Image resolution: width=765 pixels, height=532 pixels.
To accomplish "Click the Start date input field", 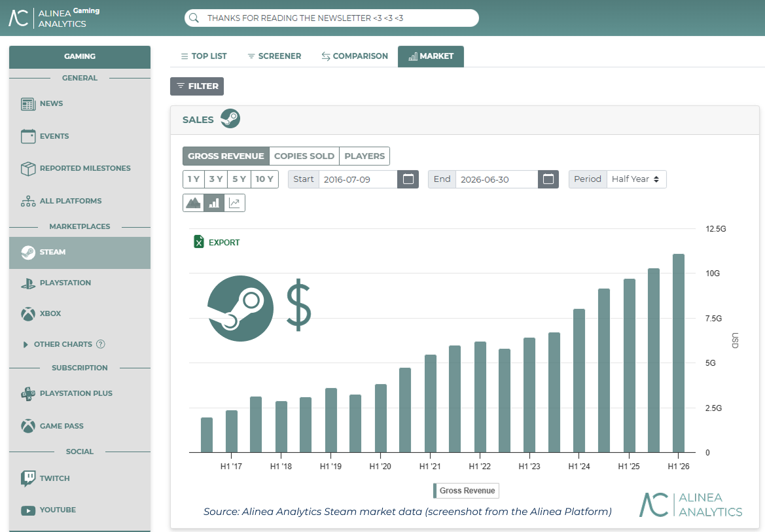I will coord(358,179).
